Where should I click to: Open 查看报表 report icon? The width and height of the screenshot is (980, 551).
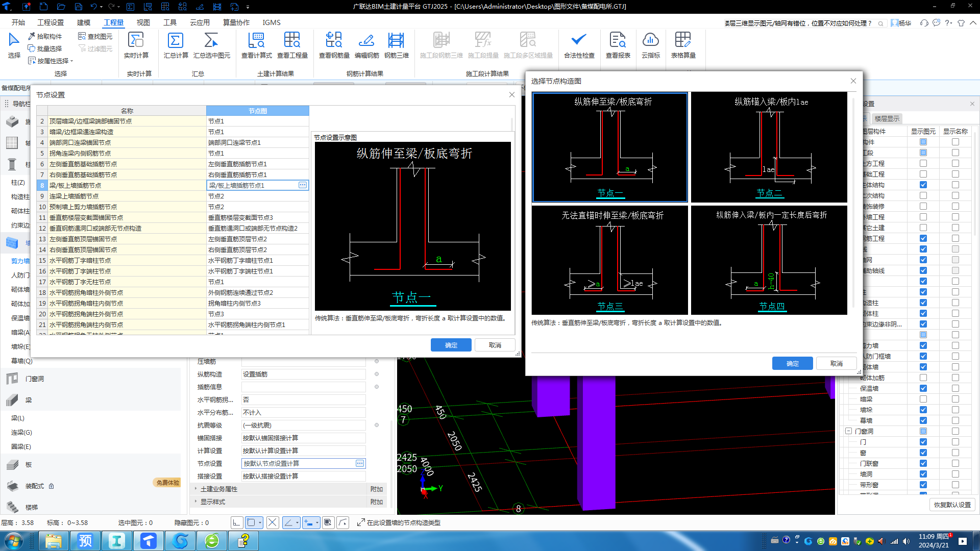[x=618, y=41]
